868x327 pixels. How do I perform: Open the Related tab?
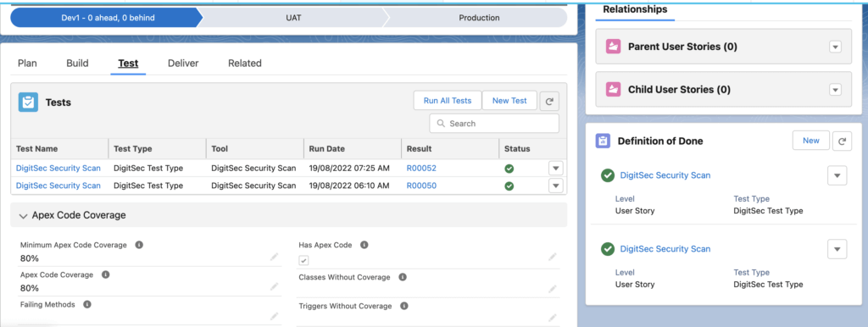tap(245, 63)
